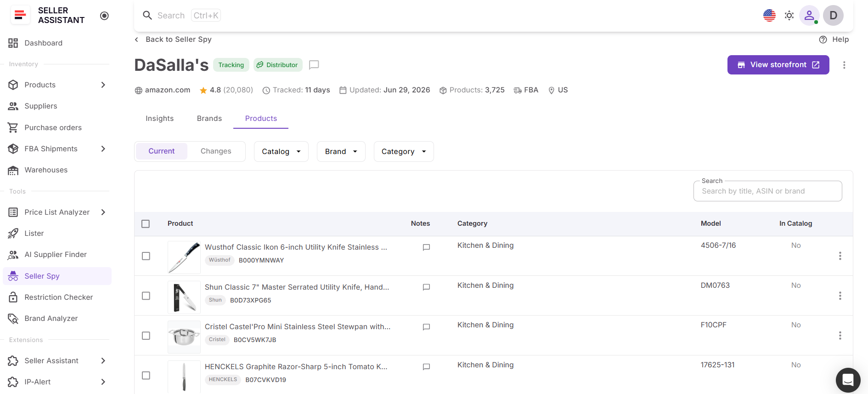Add note for Wusthof Classic Ikon knife
Viewport: 868px width, 394px height.
coord(426,247)
